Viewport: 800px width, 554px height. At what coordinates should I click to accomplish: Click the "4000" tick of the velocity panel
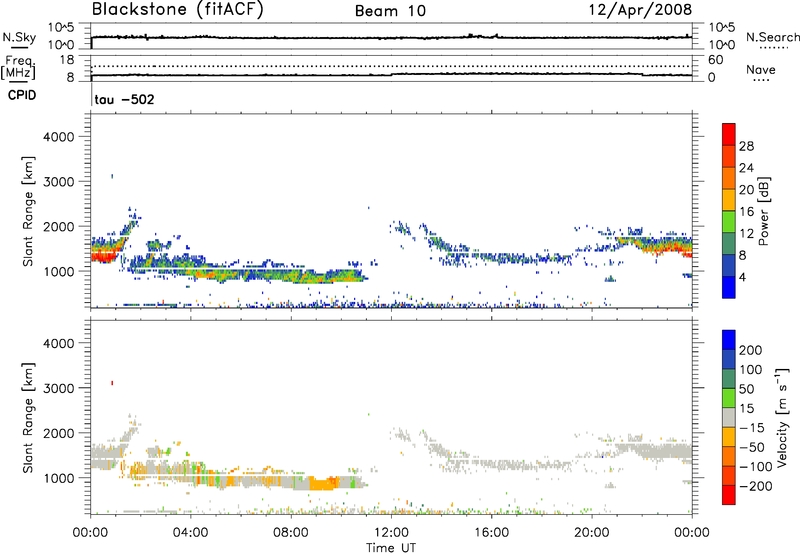tap(59, 343)
